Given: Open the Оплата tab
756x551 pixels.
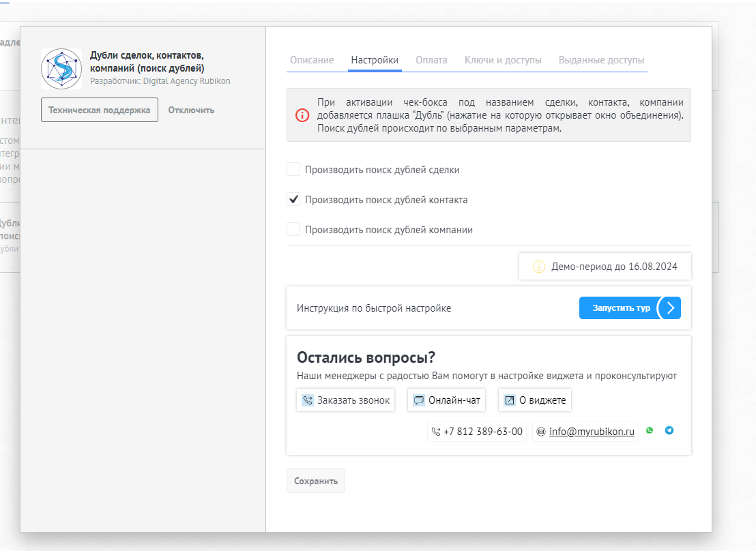Looking at the screenshot, I should (x=431, y=60).
